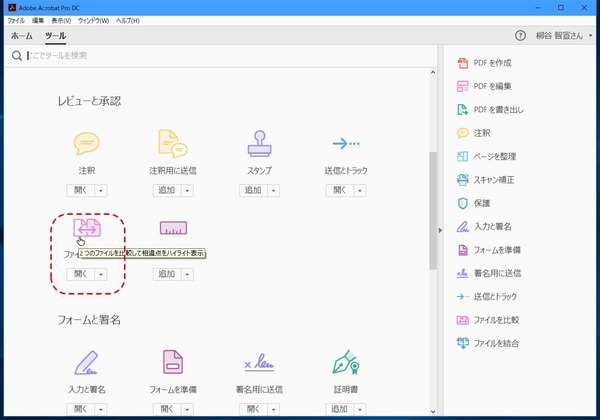Open the 編集 menu
Image resolution: width=600 pixels, height=420 pixels.
tap(38, 21)
